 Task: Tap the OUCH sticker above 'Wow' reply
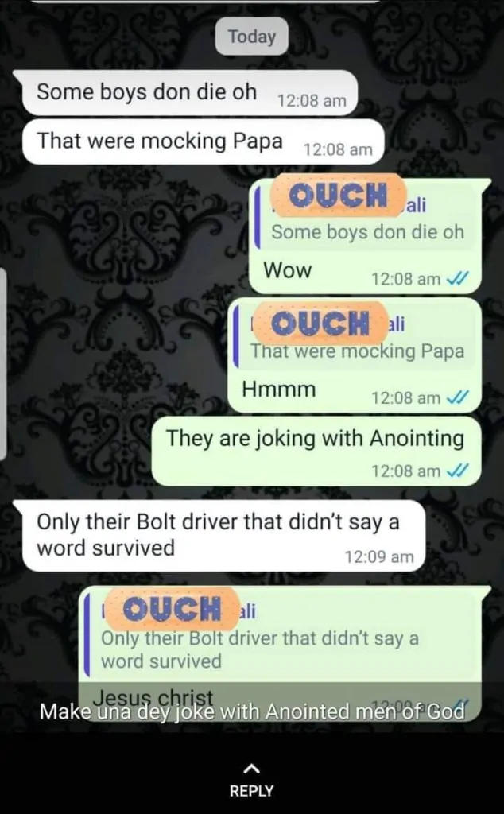tap(338, 196)
